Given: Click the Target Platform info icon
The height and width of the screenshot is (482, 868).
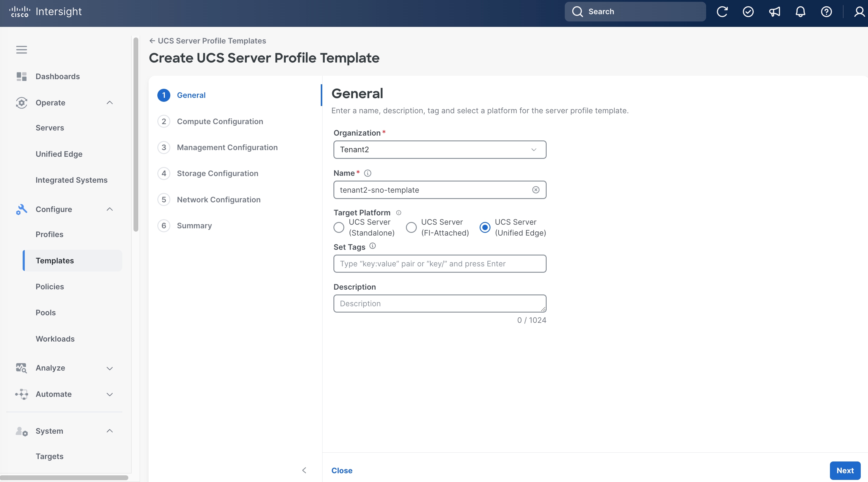Looking at the screenshot, I should click(399, 213).
